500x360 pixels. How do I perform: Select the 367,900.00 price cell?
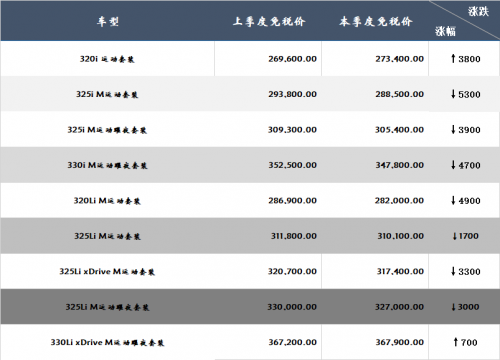click(399, 342)
